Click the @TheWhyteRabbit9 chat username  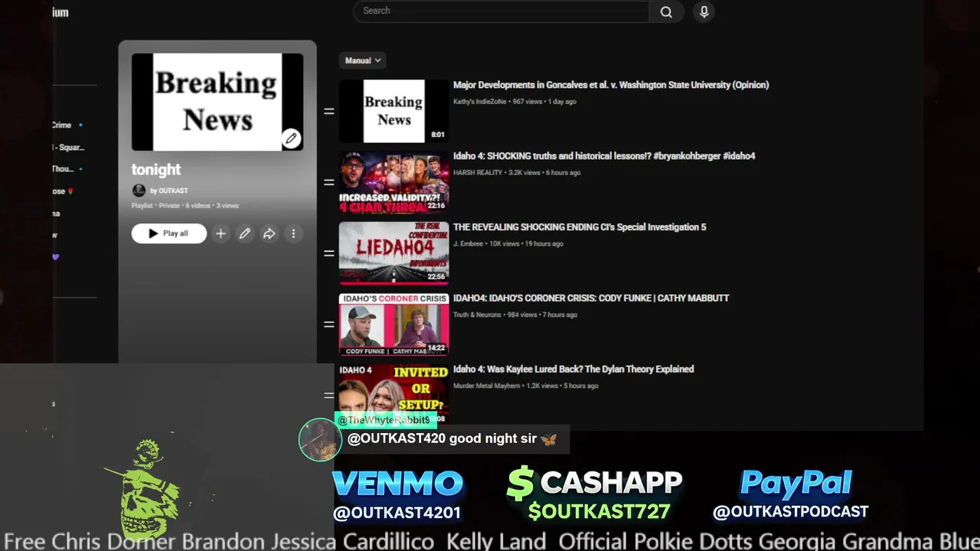pyautogui.click(x=384, y=420)
